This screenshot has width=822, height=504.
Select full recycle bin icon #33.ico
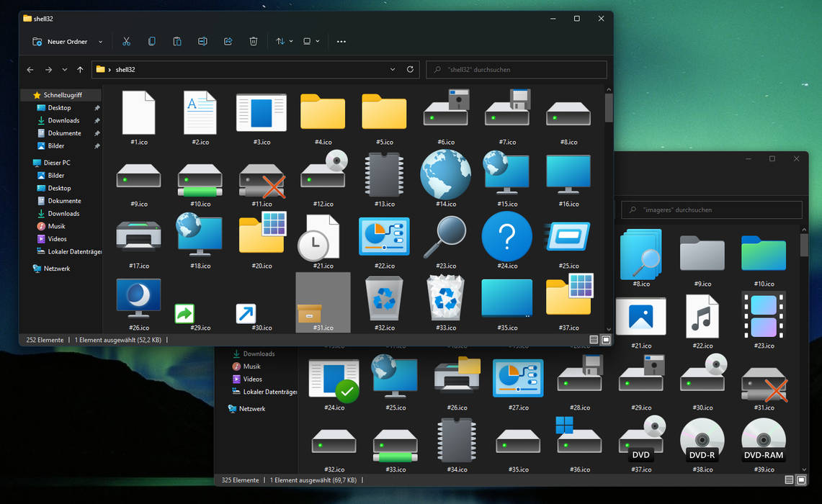[x=446, y=303]
